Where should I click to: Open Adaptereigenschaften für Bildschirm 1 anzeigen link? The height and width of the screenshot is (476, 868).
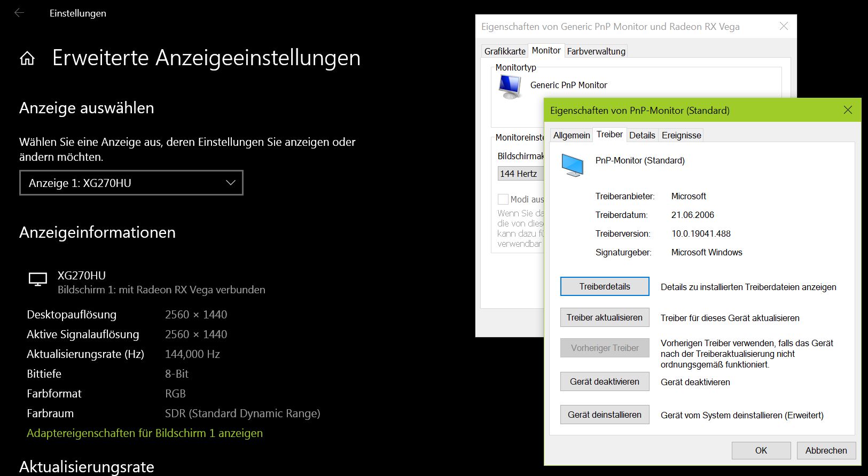pyautogui.click(x=145, y=433)
